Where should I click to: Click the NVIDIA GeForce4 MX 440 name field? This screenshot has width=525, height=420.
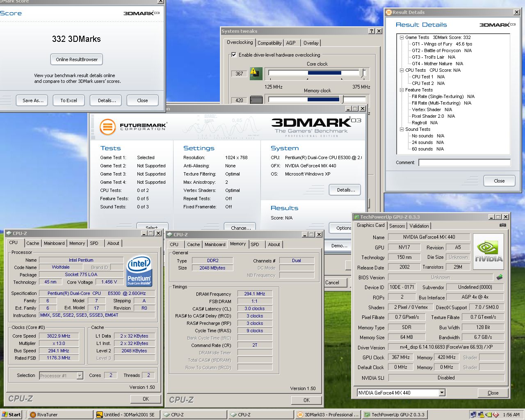429,237
